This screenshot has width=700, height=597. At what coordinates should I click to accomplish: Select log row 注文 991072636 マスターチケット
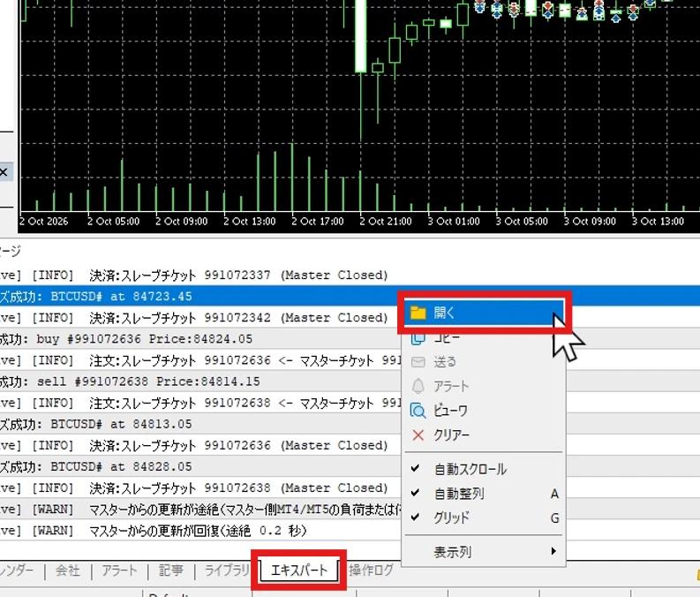pyautogui.click(x=200, y=360)
